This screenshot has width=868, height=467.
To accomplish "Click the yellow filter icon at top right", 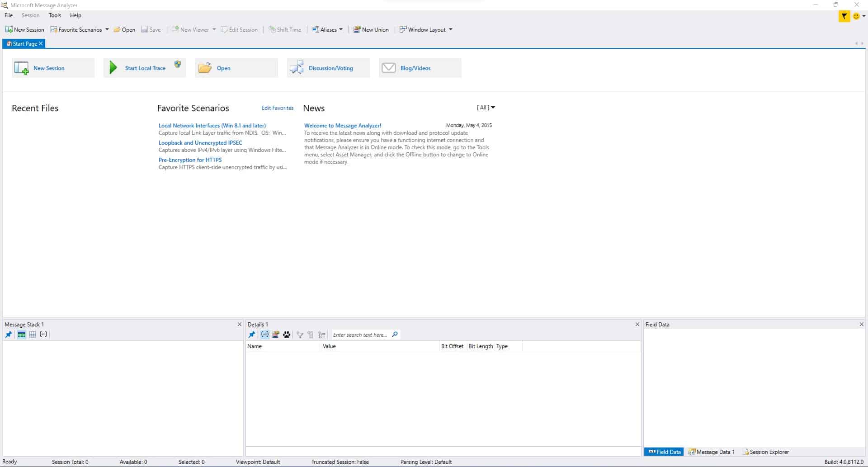I will [x=844, y=16].
